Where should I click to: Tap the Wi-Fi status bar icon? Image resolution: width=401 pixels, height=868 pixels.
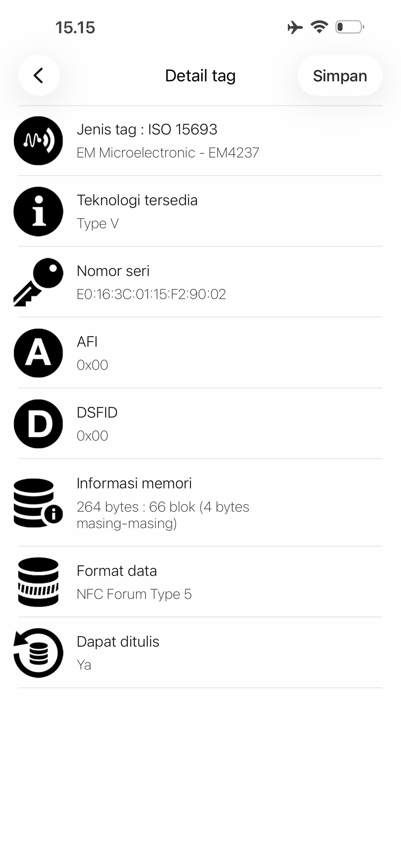319,27
